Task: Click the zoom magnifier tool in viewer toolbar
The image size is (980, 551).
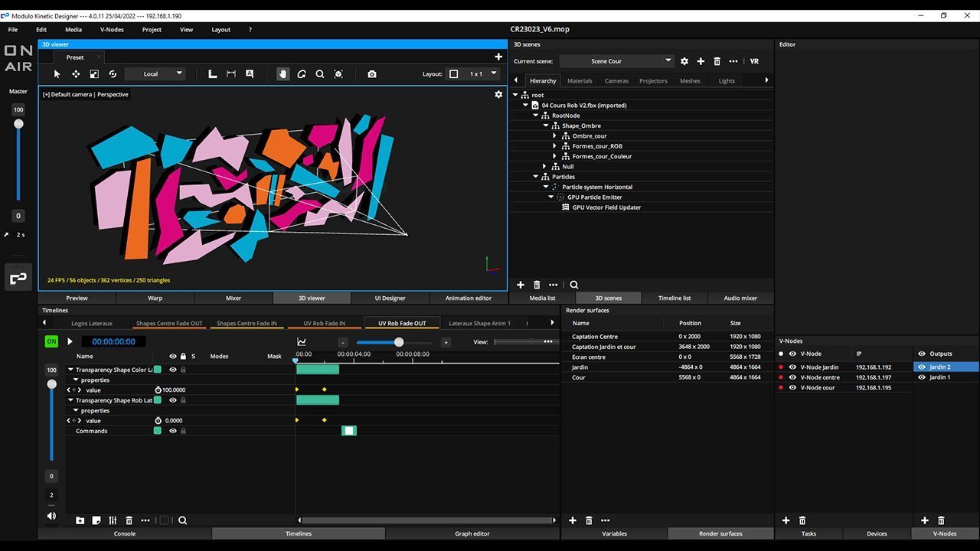Action: [320, 74]
